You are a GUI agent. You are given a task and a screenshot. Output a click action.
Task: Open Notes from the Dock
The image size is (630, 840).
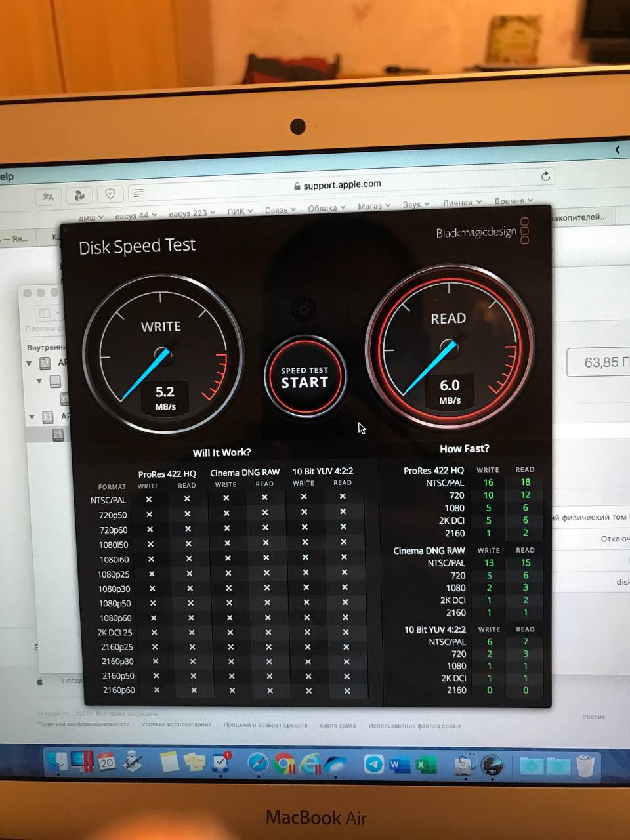click(x=169, y=762)
